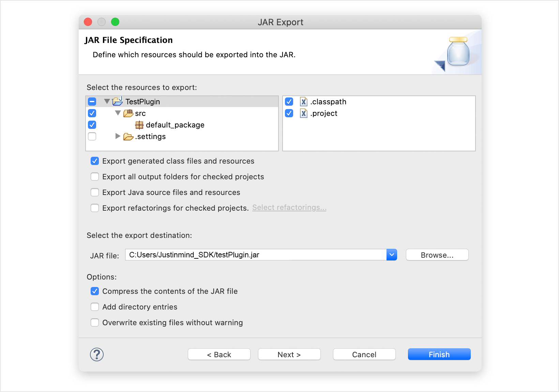Image resolution: width=559 pixels, height=392 pixels.
Task: Click the .project file icon
Action: [x=303, y=113]
